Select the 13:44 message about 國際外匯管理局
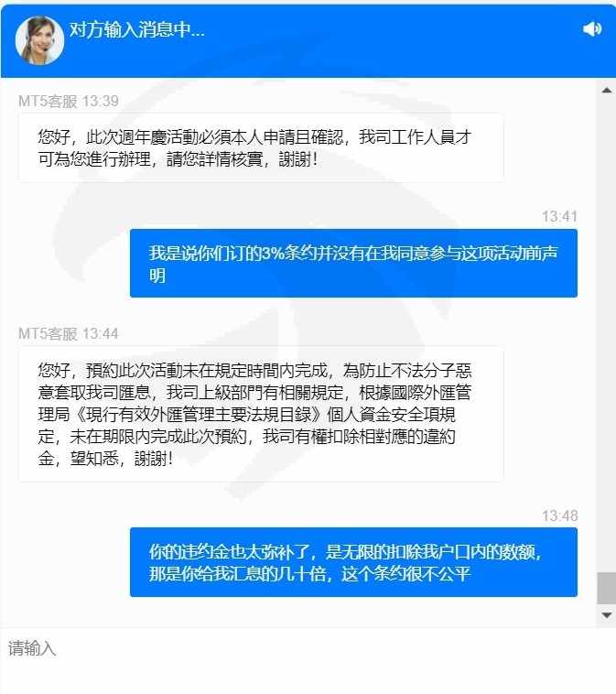 point(261,414)
